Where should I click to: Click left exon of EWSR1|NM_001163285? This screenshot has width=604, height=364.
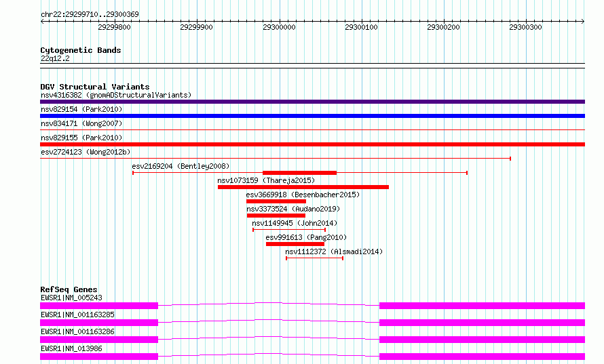99,323
